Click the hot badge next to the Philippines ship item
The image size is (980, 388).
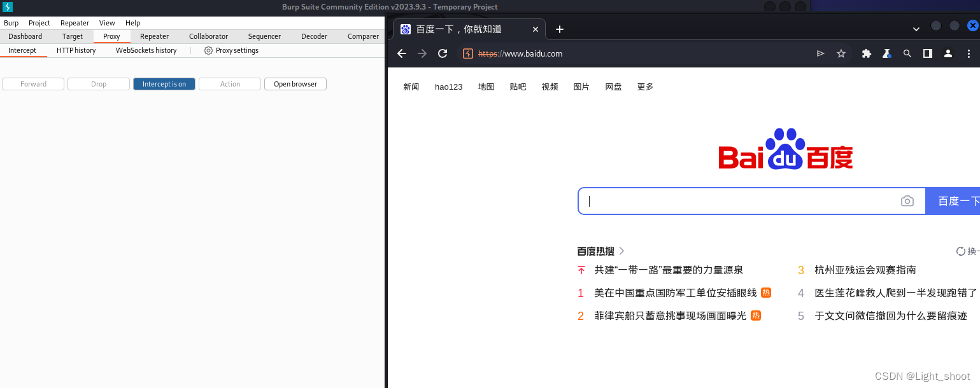(x=756, y=315)
